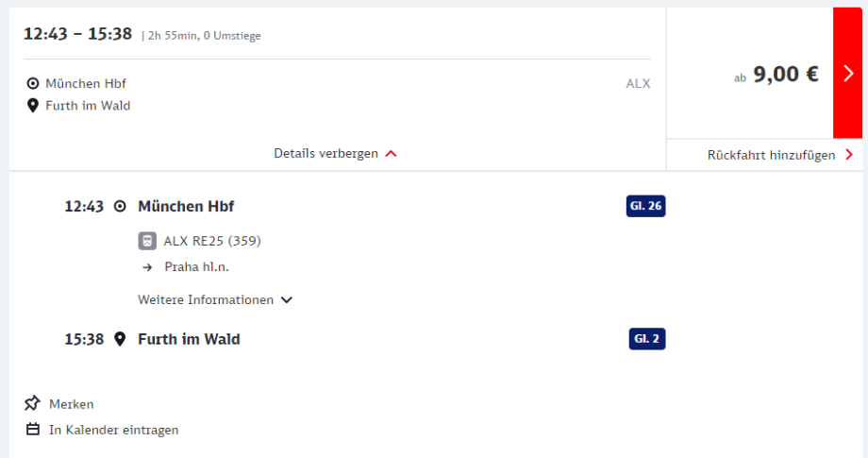Image resolution: width=868 pixels, height=458 pixels.
Task: Add trip via In Kalender eintragen
Action: click(113, 430)
